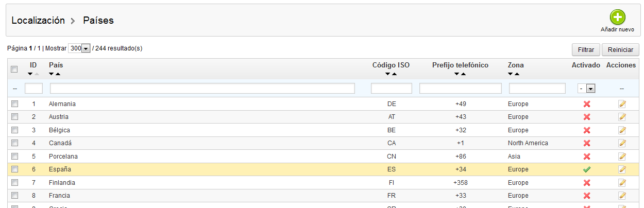This screenshot has height=208, width=644.
Task: Tick the checkbox for the Finlandia row
Action: click(14, 183)
